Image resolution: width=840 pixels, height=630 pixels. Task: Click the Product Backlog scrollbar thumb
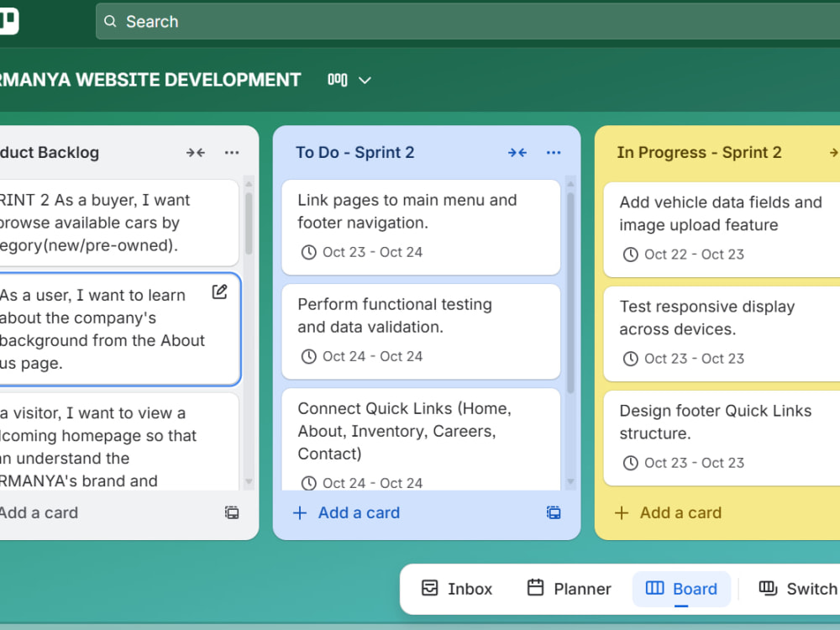click(x=249, y=223)
